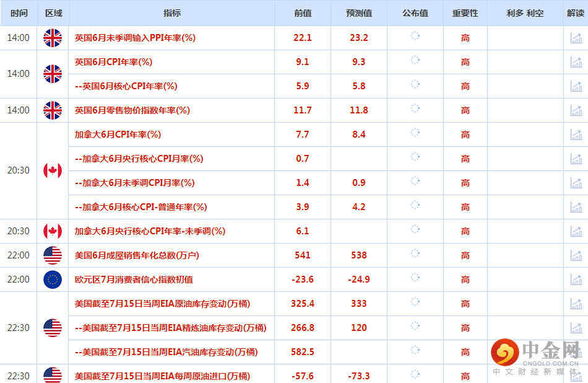Image resolution: width=588 pixels, height=383 pixels.
Task: Click 高 importance in 输入PPI年率 row
Action: click(465, 38)
